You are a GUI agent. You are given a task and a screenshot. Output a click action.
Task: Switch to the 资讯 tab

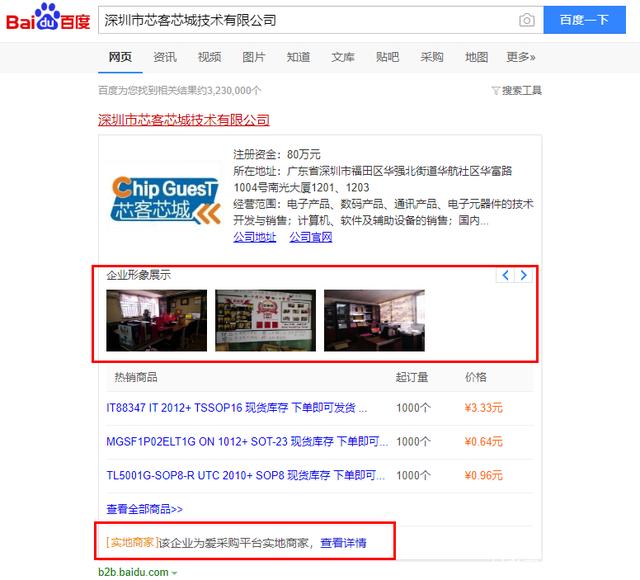pyautogui.click(x=165, y=57)
